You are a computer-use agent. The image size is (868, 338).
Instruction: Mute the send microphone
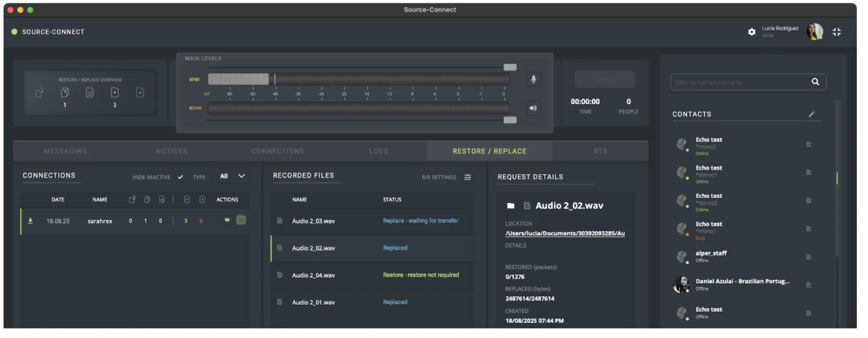[533, 79]
